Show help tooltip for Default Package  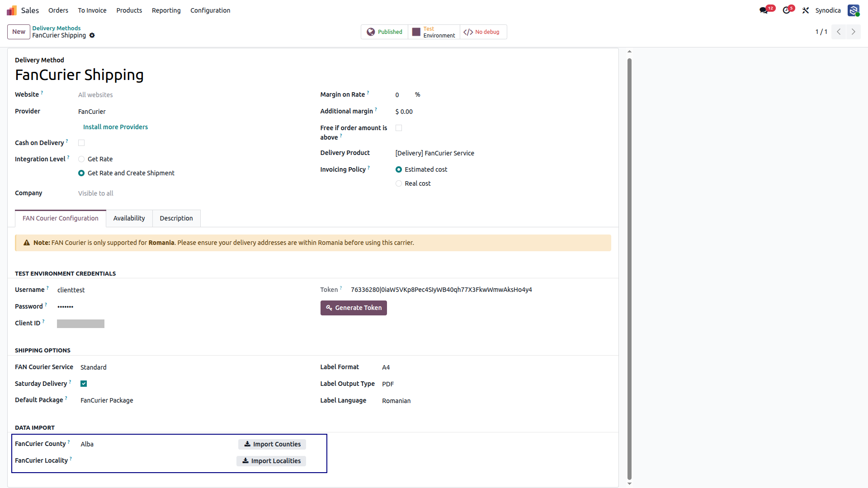pos(66,398)
